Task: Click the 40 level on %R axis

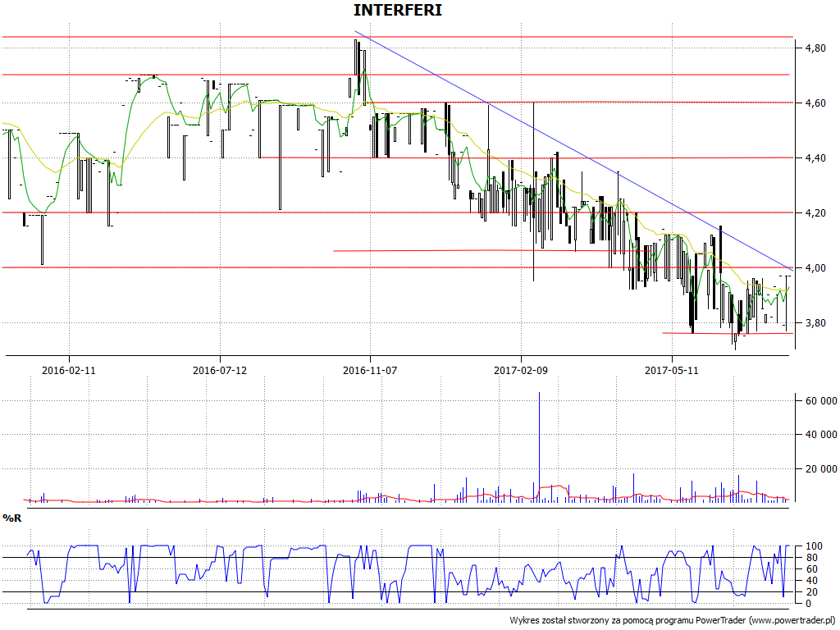Action: click(x=810, y=581)
